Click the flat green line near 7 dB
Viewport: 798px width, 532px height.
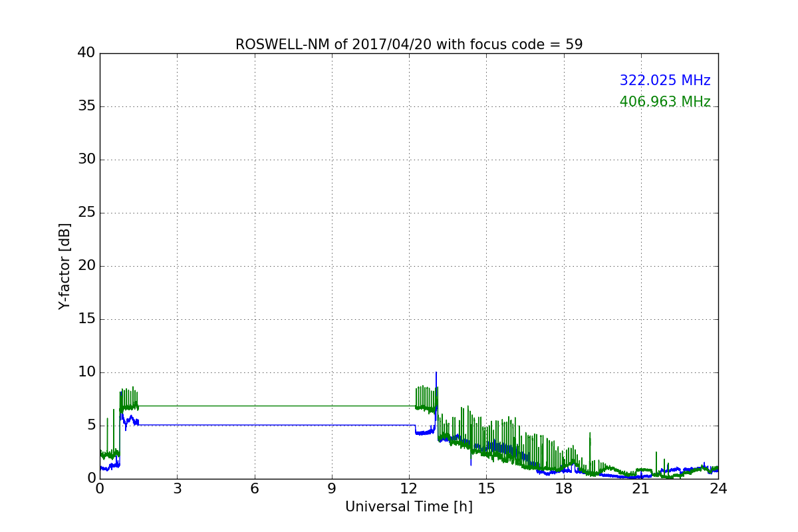(x=276, y=406)
